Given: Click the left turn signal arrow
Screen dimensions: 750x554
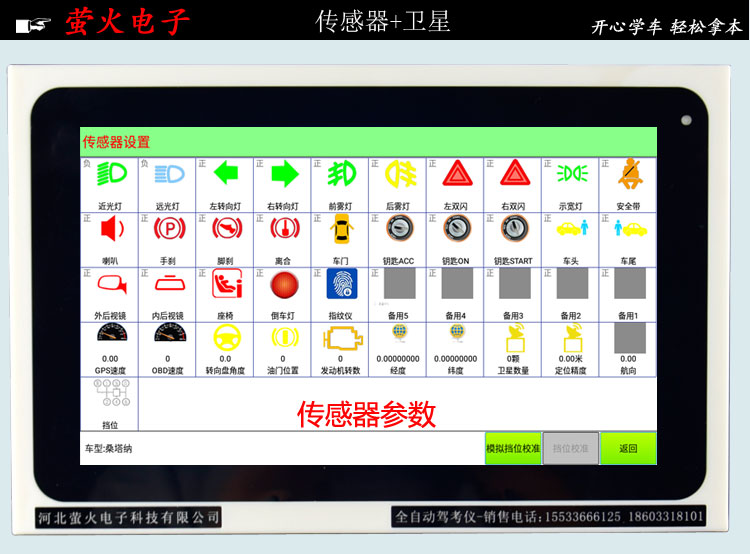Looking at the screenshot, I should point(225,175).
